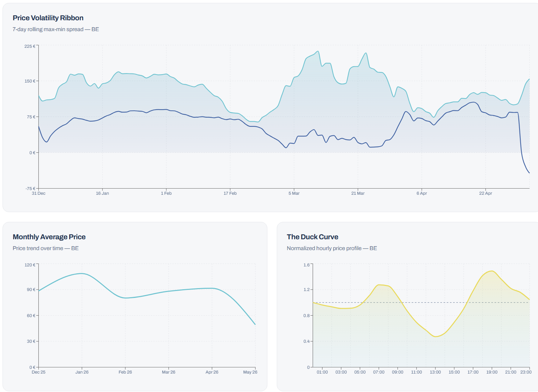Click the 225 € y-axis label

(30, 46)
